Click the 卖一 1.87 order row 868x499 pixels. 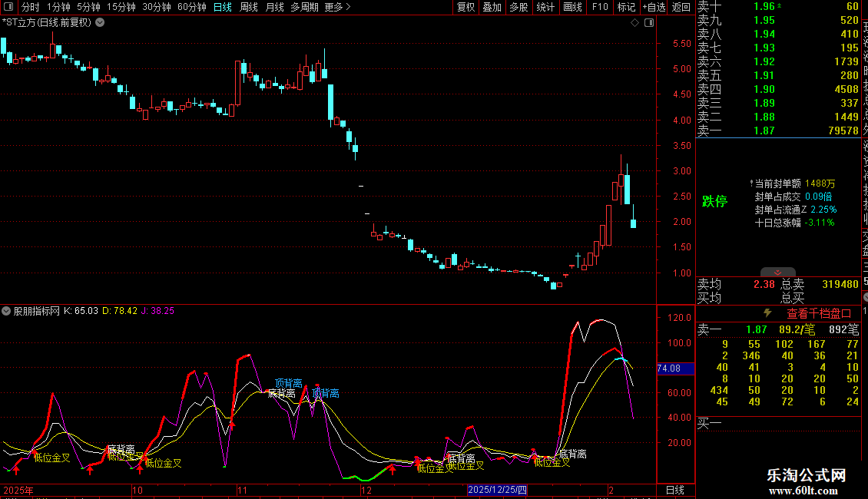tap(778, 131)
